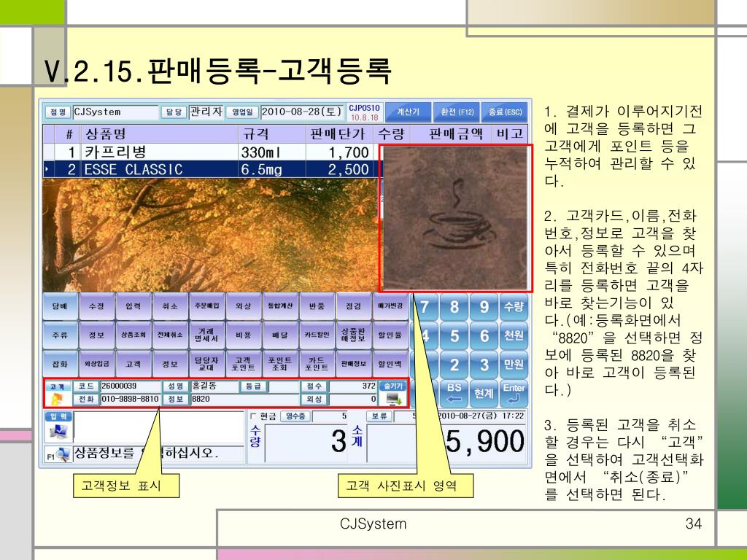This screenshot has height=560, width=747.
Task: Click the 할인율 discount rate button
Action: pos(390,335)
